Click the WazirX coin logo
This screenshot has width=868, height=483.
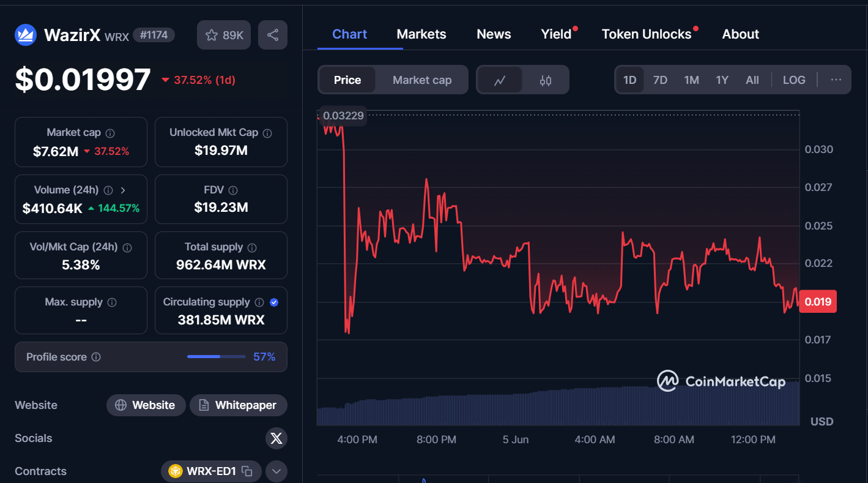[26, 35]
